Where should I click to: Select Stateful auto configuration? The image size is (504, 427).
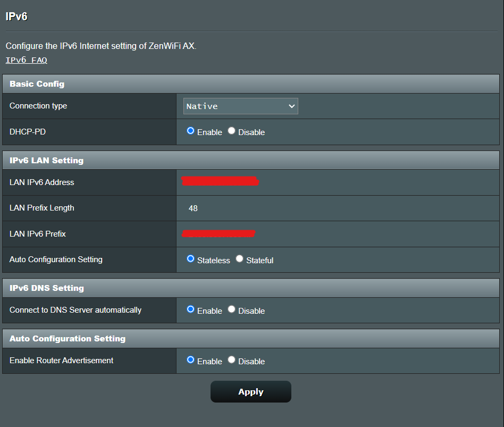[239, 258]
